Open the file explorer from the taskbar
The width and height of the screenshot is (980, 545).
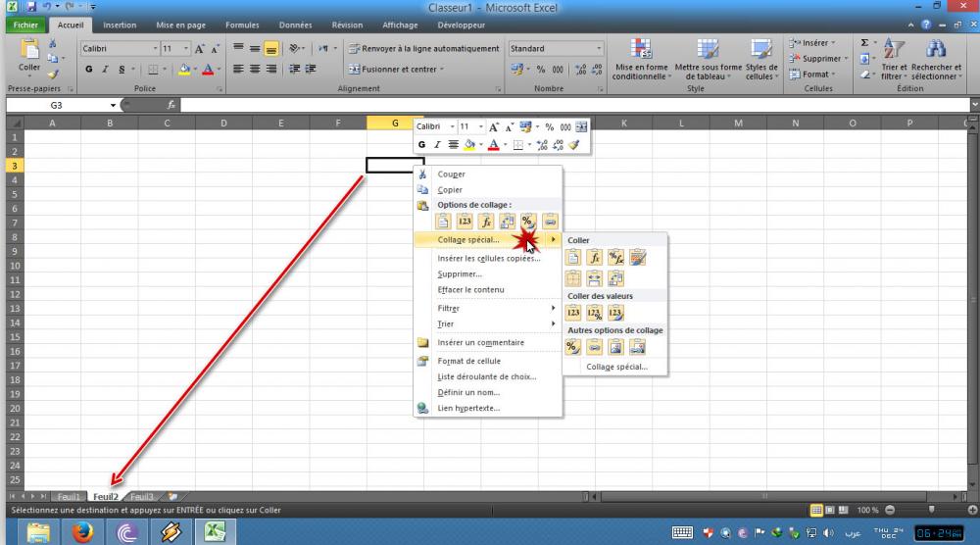point(38,532)
